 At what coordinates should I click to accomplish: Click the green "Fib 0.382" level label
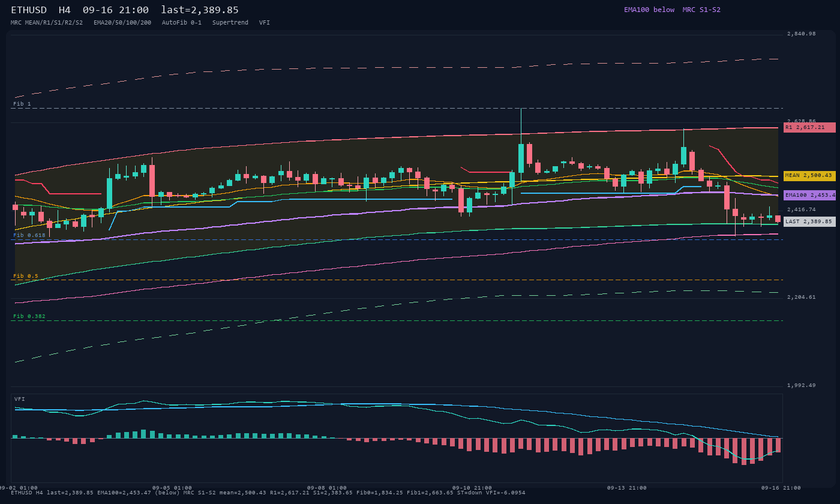coord(29,316)
